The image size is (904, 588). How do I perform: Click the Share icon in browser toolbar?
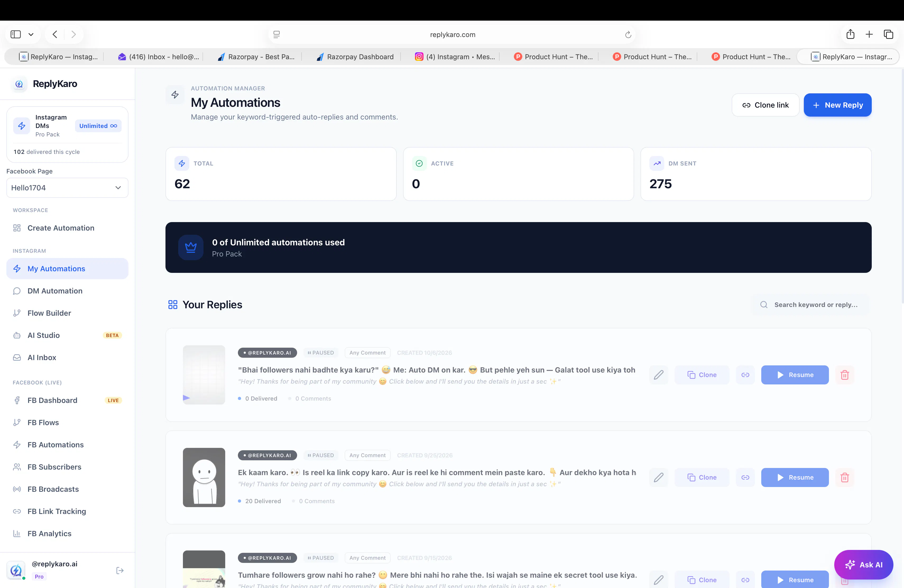pyautogui.click(x=850, y=34)
